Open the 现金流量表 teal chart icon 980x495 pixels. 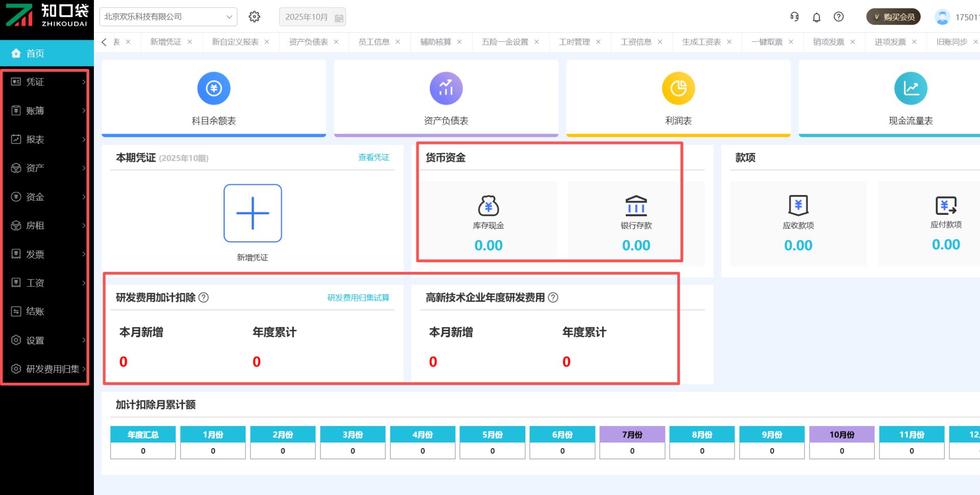pos(911,88)
